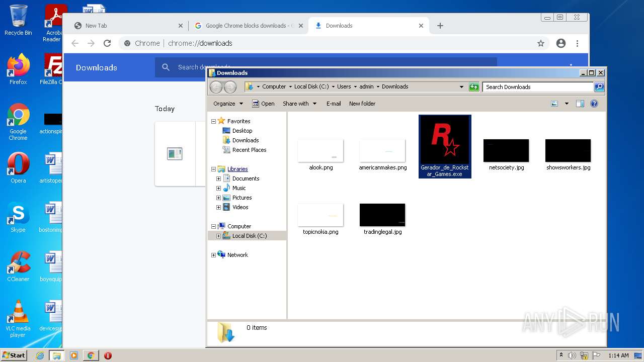Image resolution: width=644 pixels, height=362 pixels.
Task: Open volume control in system tray
Action: pos(572,355)
